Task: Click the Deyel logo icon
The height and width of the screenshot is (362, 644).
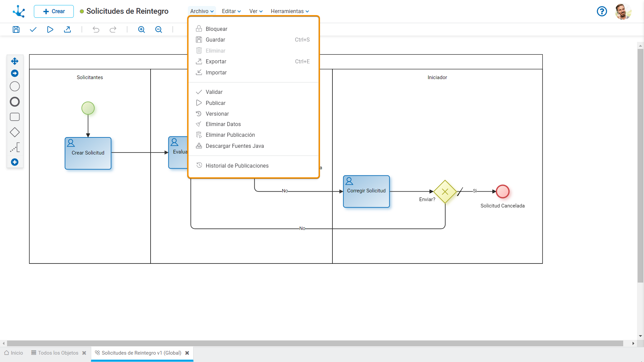Action: [x=19, y=11]
